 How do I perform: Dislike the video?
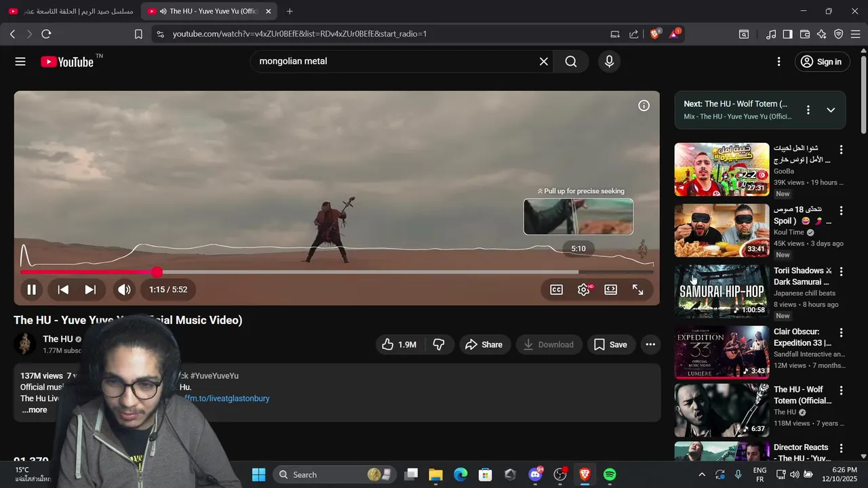tap(439, 344)
